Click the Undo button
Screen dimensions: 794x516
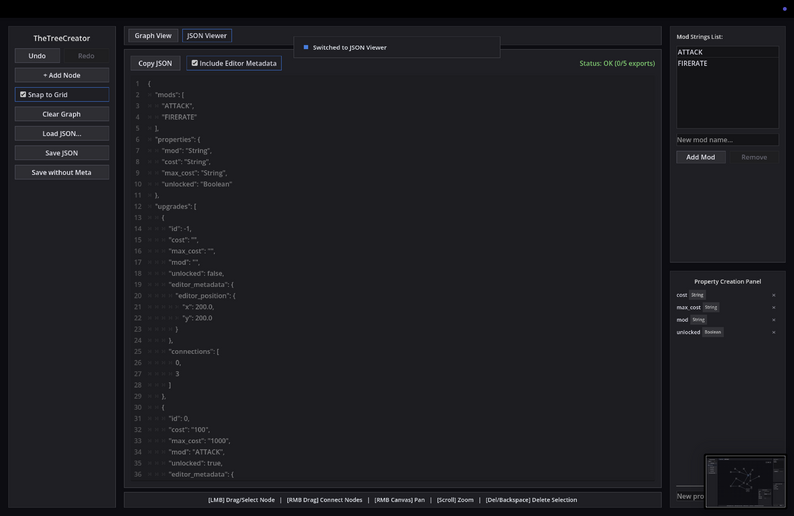37,56
